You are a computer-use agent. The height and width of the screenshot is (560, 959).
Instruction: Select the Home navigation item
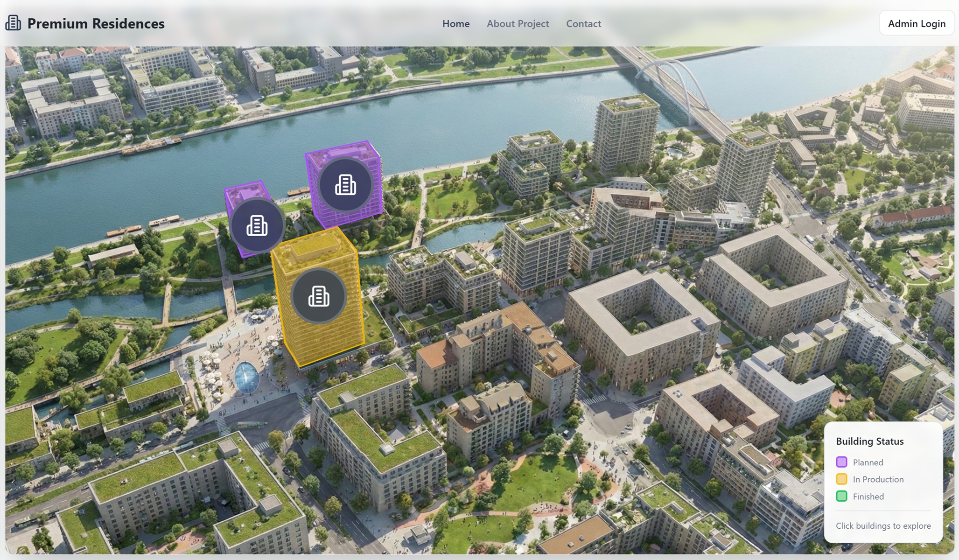pos(455,23)
